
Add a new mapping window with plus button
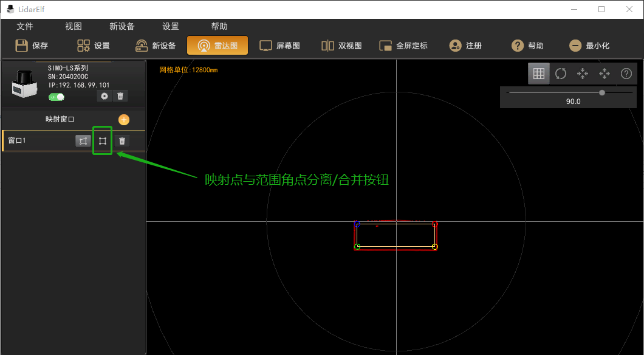(123, 120)
